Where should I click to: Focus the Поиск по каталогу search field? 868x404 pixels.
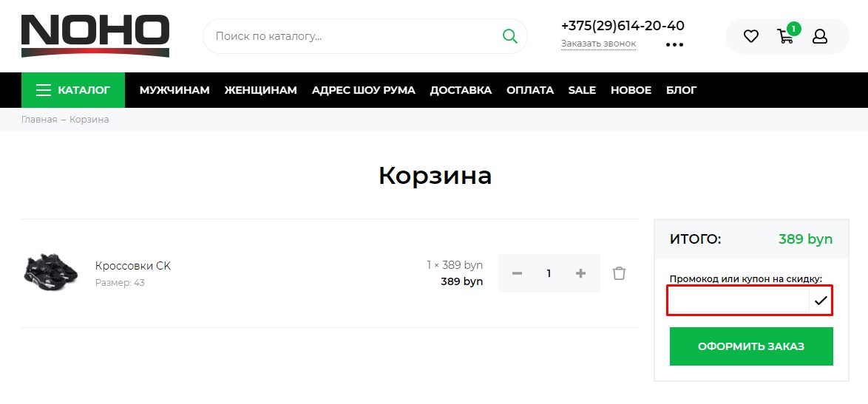point(354,36)
